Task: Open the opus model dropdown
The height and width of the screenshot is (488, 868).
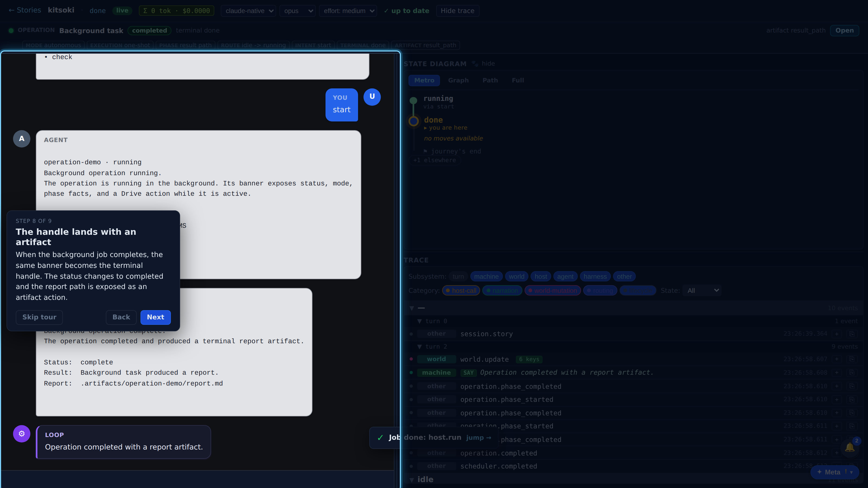Action: tap(297, 11)
